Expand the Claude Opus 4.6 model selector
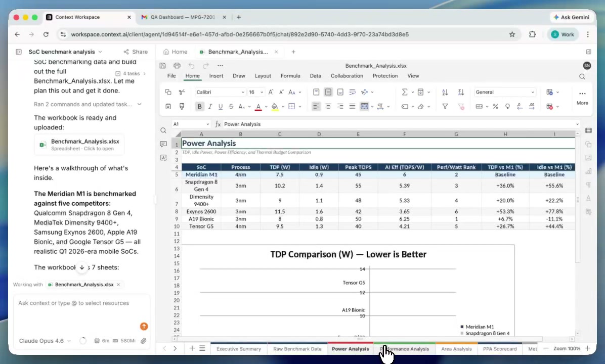This screenshot has width=605, height=364. pyautogui.click(x=45, y=341)
